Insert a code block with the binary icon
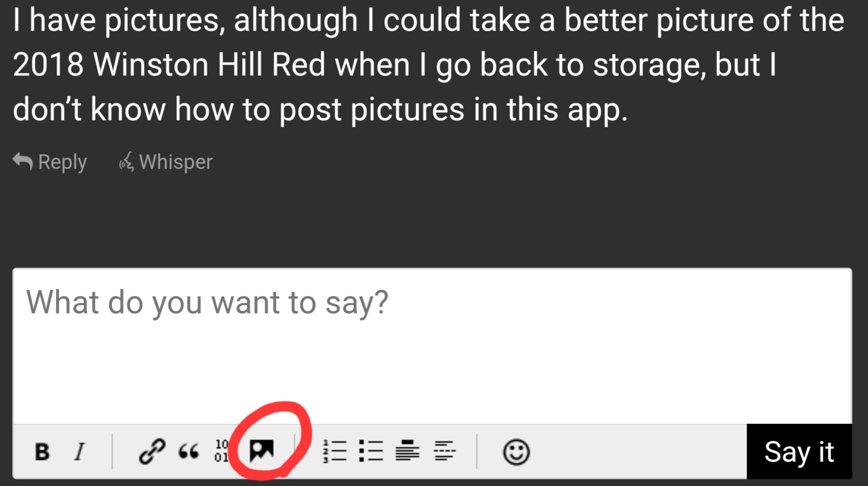Image resolution: width=868 pixels, height=486 pixels. click(222, 451)
